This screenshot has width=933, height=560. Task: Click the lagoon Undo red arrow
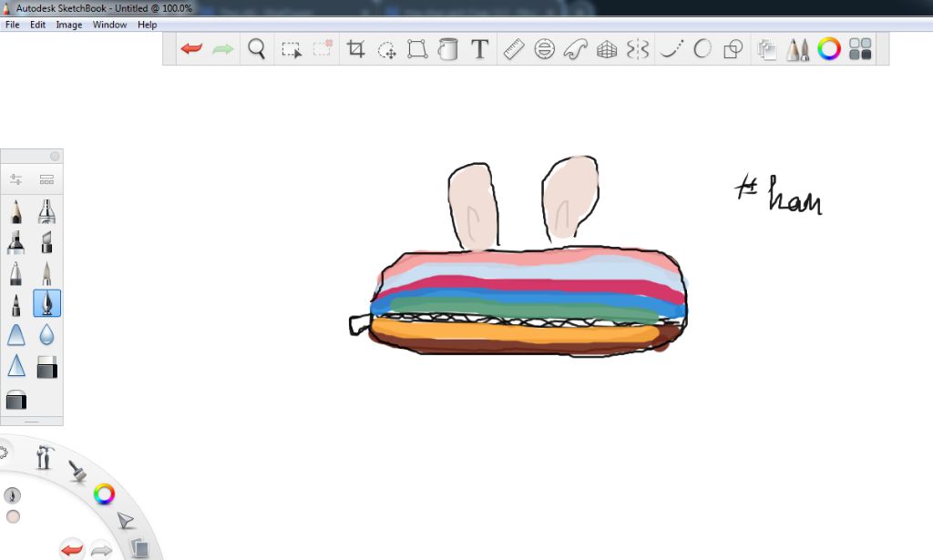pos(72,549)
